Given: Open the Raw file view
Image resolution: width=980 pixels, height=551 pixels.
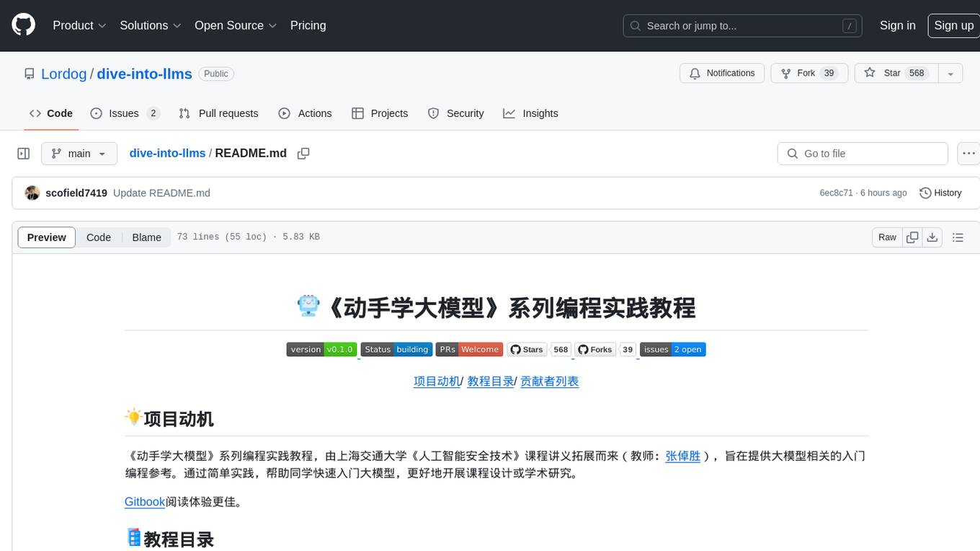Looking at the screenshot, I should pyautogui.click(x=887, y=237).
